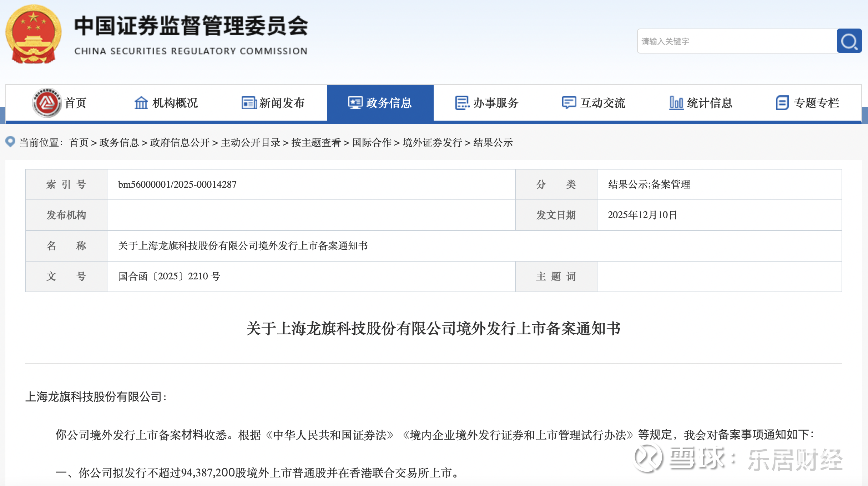
Task: Click 结果公示 breadcrumb link
Action: pos(493,143)
